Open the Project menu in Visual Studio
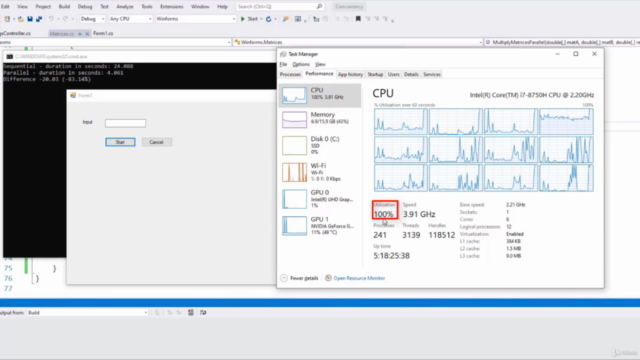 [43, 7]
